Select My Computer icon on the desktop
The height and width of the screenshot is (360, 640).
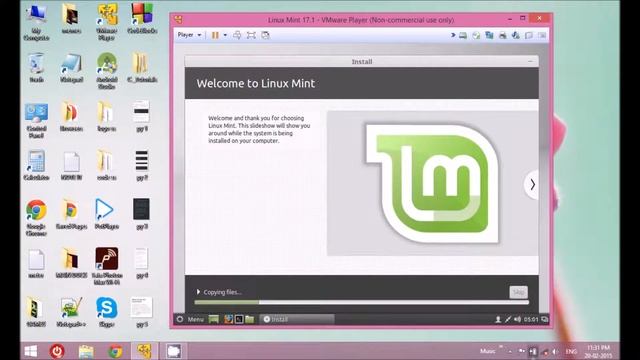pos(36,22)
